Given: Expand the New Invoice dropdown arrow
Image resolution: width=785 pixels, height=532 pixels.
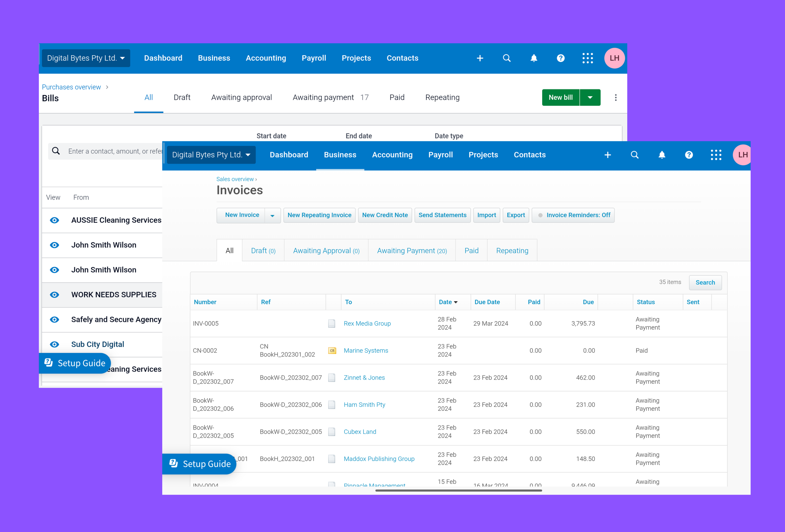Looking at the screenshot, I should [x=272, y=215].
